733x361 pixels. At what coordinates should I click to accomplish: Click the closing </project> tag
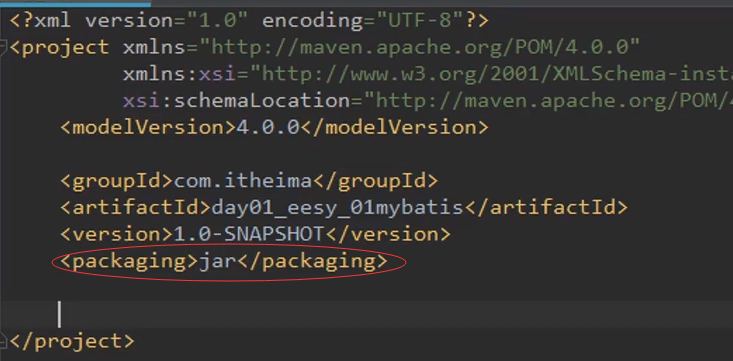coord(72,341)
